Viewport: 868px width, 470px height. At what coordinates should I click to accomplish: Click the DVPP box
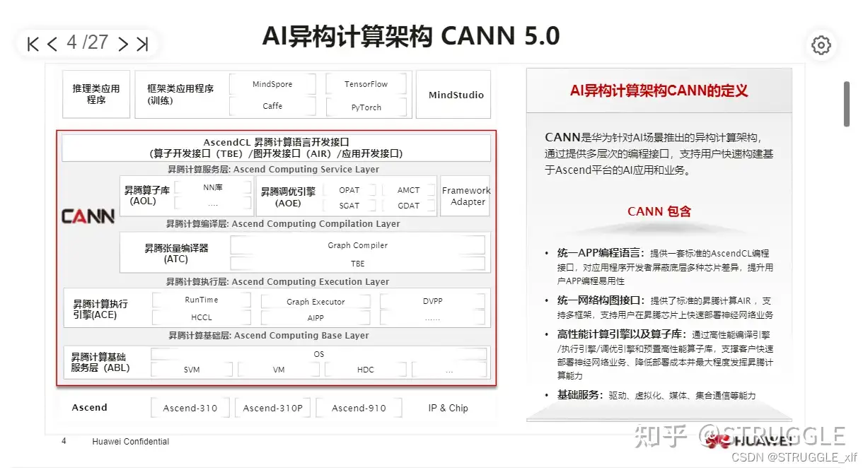[x=432, y=301]
